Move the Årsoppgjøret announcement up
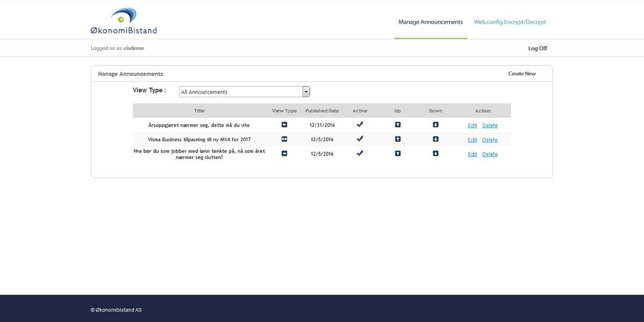Image resolution: width=644 pixels, height=322 pixels. click(x=397, y=125)
